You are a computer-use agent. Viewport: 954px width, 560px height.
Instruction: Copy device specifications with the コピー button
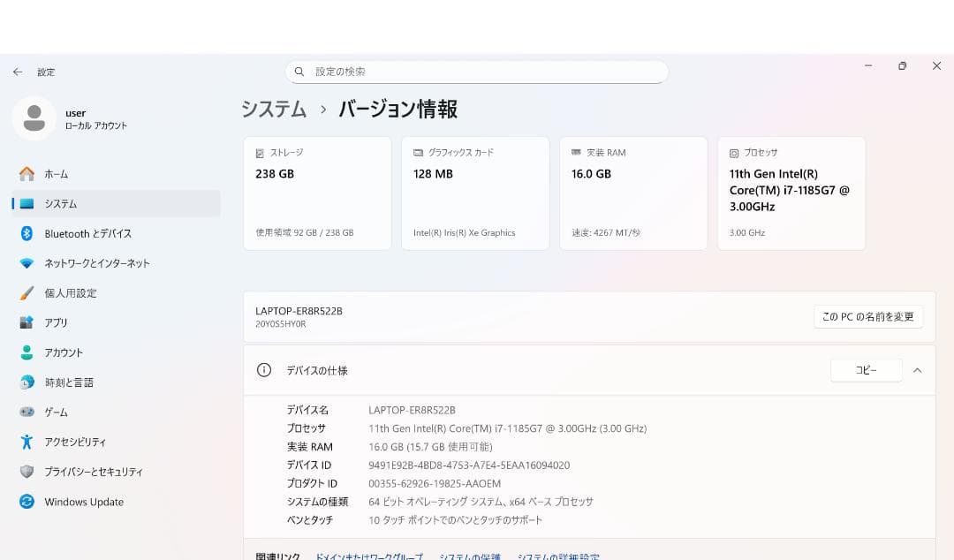[866, 370]
